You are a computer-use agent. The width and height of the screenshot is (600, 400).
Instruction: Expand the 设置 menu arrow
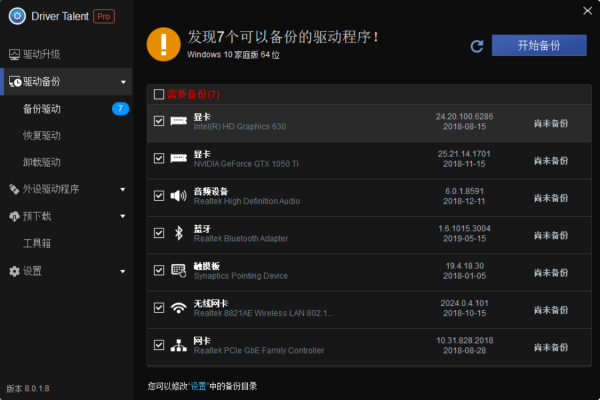[123, 272]
